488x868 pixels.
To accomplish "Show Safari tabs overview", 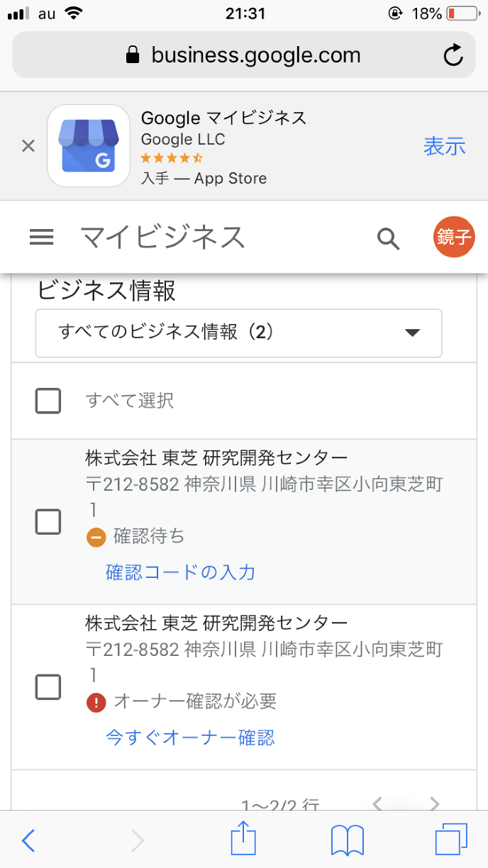I will (x=451, y=840).
